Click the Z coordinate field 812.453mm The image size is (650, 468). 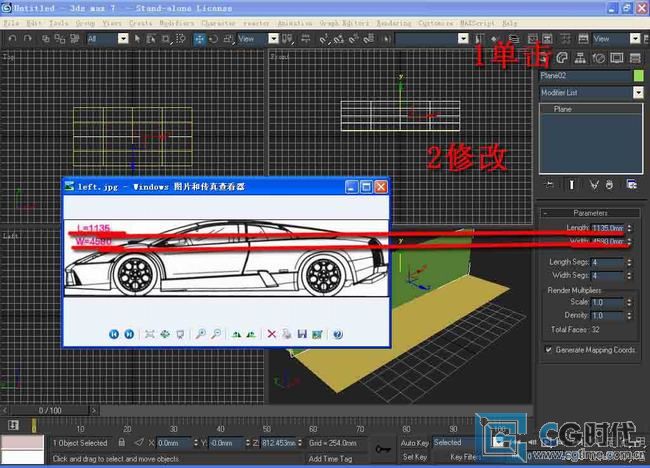tap(278, 443)
